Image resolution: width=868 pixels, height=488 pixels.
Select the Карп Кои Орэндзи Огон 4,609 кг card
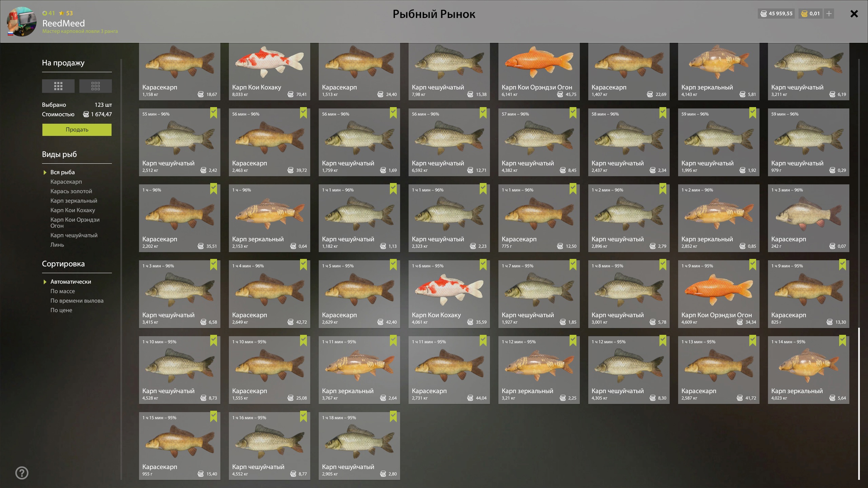pyautogui.click(x=719, y=294)
